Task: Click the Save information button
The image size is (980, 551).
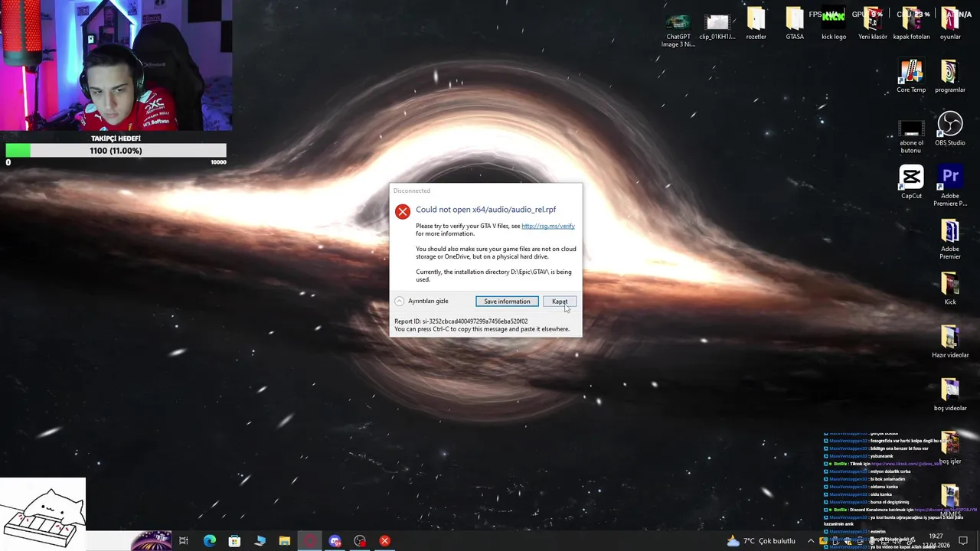Action: pos(507,302)
